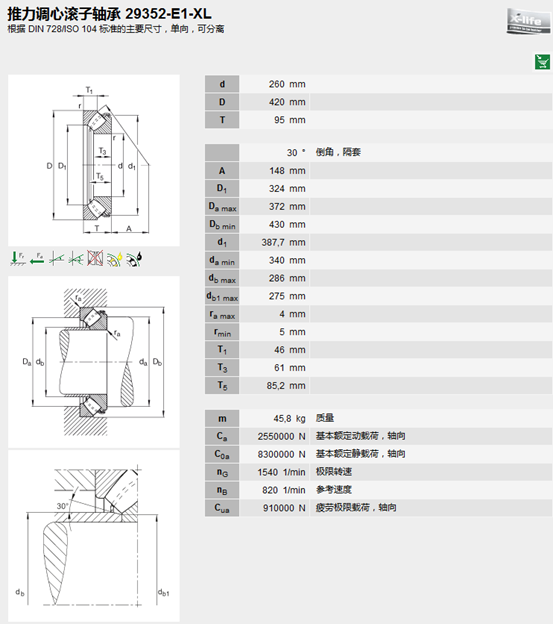Click the nG header cell
This screenshot has height=624, width=553.
click(x=222, y=472)
